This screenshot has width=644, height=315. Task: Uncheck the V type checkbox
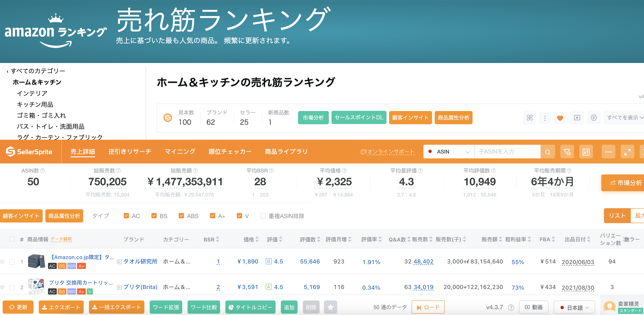tap(239, 216)
